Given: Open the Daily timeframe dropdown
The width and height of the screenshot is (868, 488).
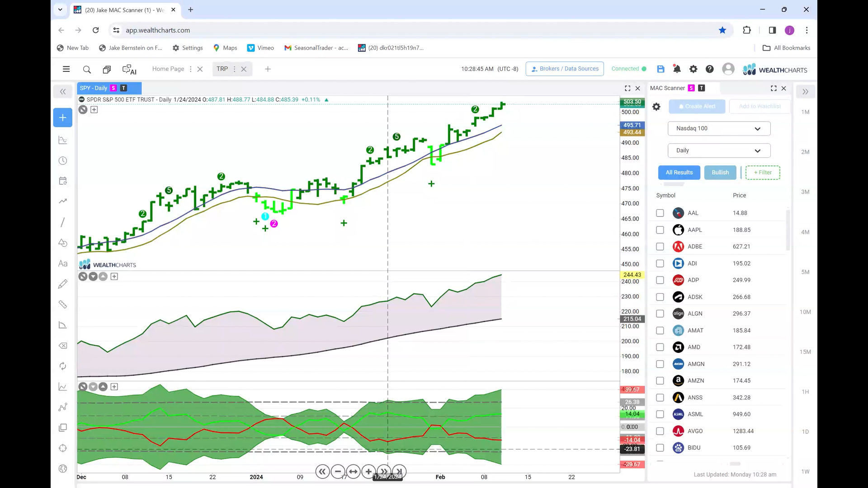Looking at the screenshot, I should coord(719,150).
